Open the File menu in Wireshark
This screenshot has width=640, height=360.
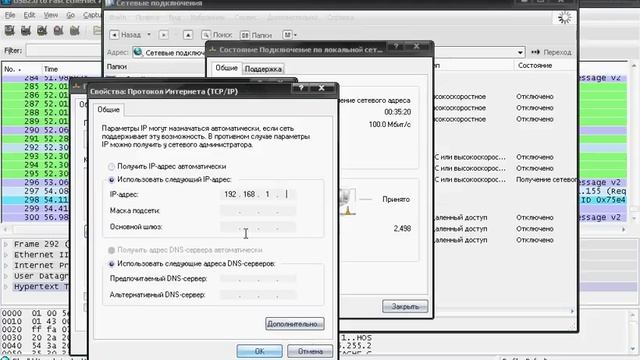[x=10, y=15]
